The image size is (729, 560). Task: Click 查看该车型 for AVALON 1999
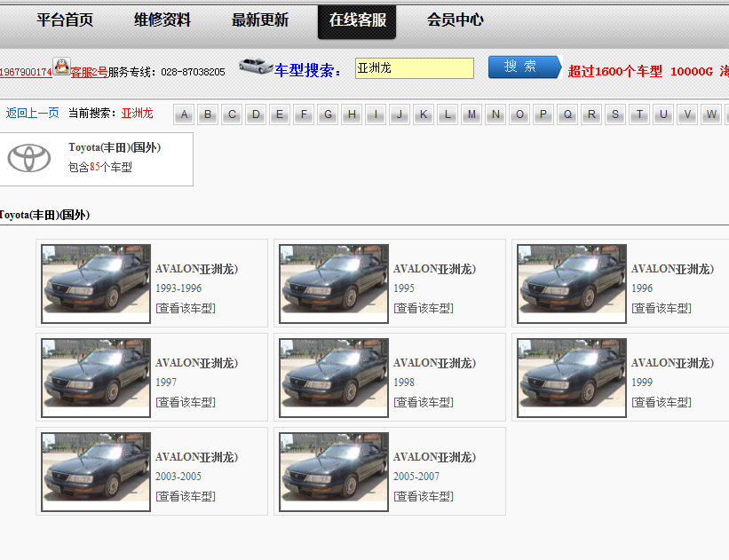coord(662,402)
